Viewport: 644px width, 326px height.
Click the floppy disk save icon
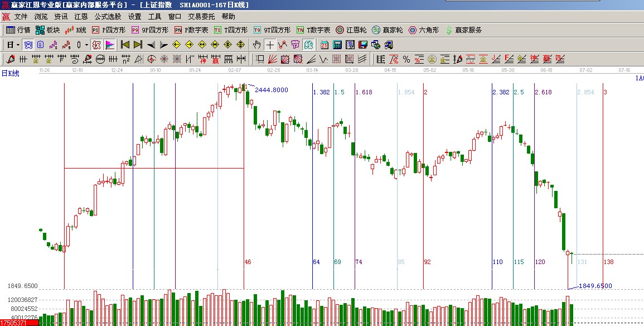coord(362,45)
